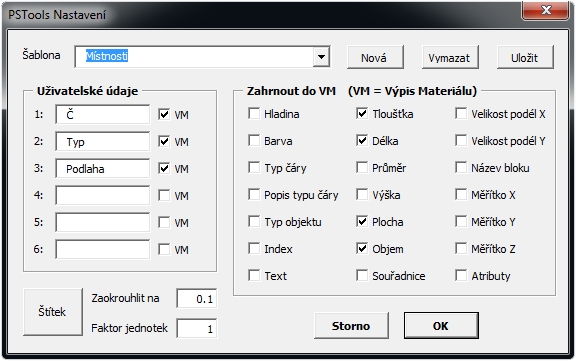
Task: Click the Nová button
Action: click(x=375, y=58)
